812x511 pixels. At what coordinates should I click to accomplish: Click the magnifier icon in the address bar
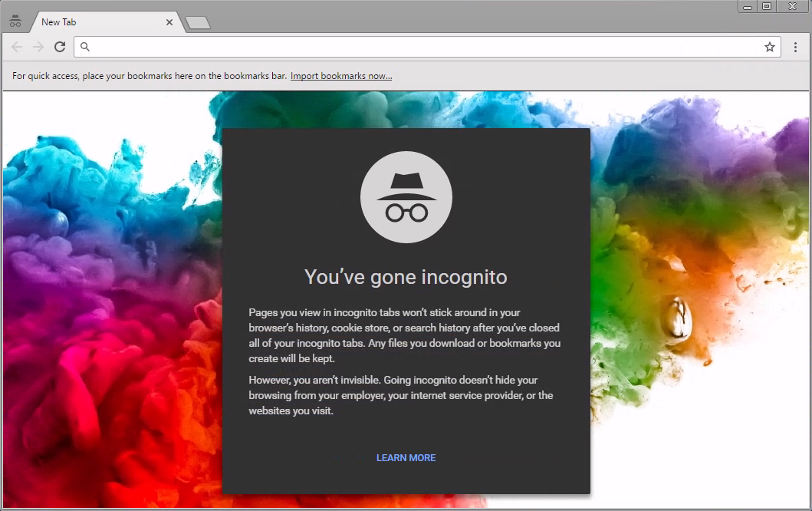[x=85, y=47]
